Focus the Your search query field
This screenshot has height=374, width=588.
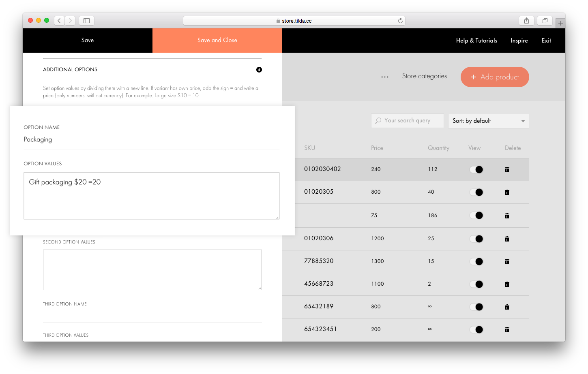click(x=408, y=121)
